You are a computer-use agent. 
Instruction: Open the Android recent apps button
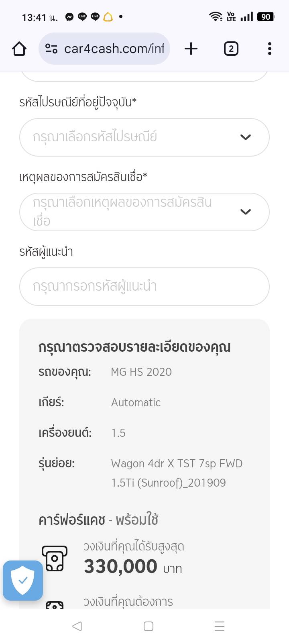coord(219,626)
